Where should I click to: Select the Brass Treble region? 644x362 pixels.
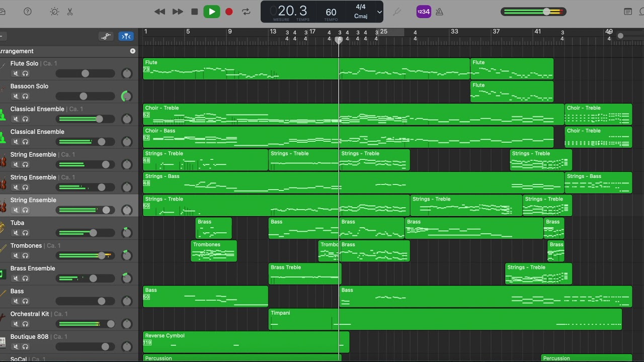tap(305, 274)
